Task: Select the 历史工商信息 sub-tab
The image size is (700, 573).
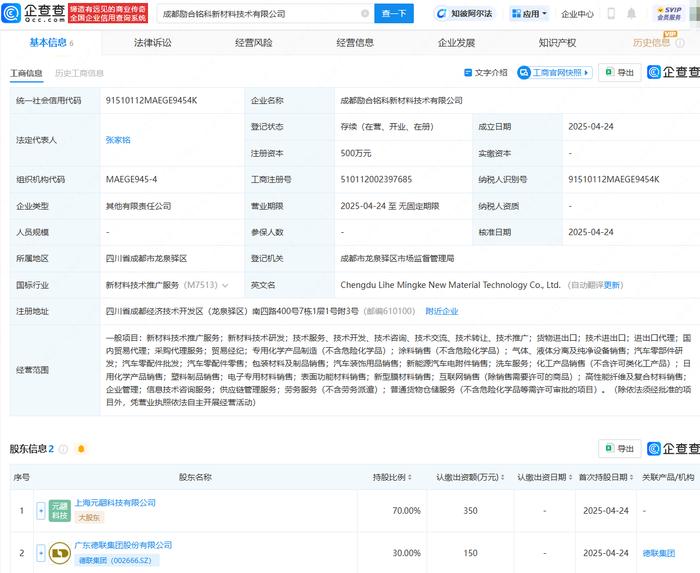Action: pos(79,73)
